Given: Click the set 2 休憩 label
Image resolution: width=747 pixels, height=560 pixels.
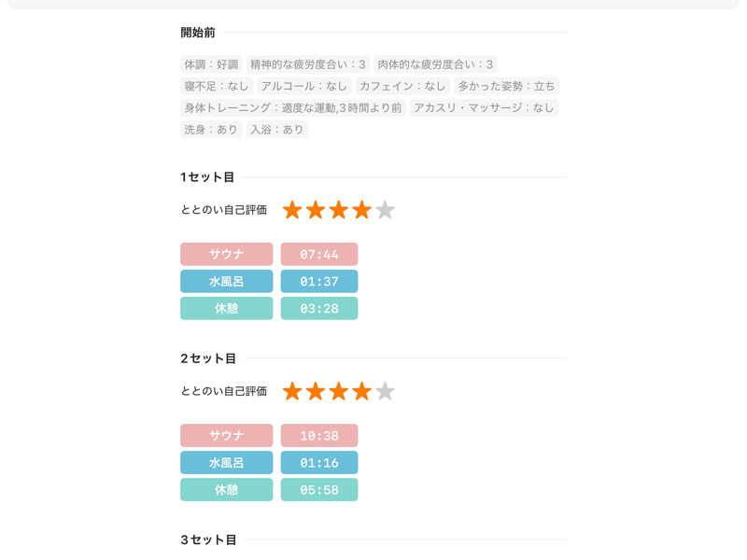Looking at the screenshot, I should click(226, 490).
